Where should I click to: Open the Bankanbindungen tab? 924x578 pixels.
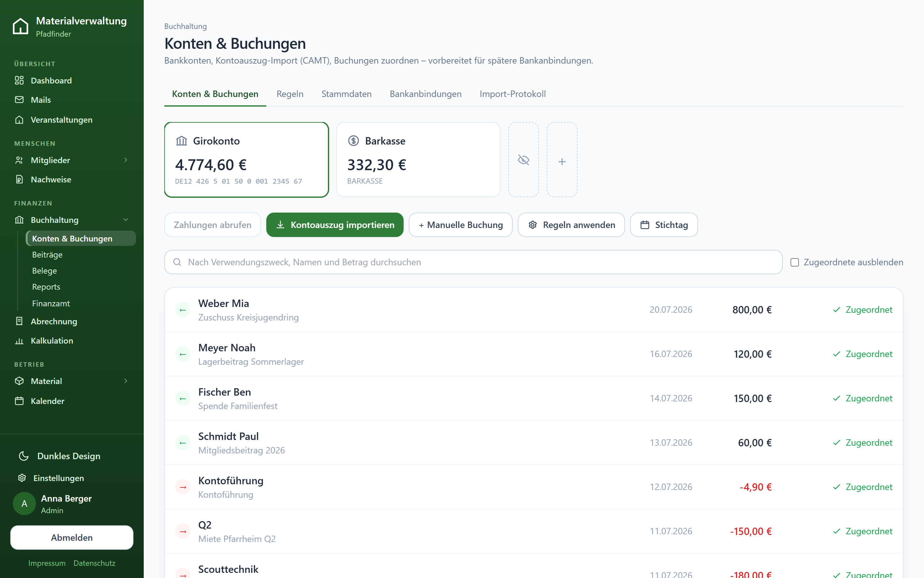point(425,94)
